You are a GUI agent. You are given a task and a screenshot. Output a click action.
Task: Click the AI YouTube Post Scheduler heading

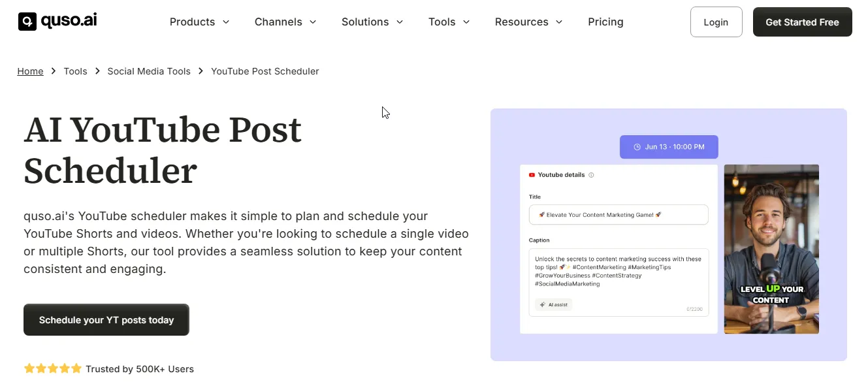tap(163, 150)
